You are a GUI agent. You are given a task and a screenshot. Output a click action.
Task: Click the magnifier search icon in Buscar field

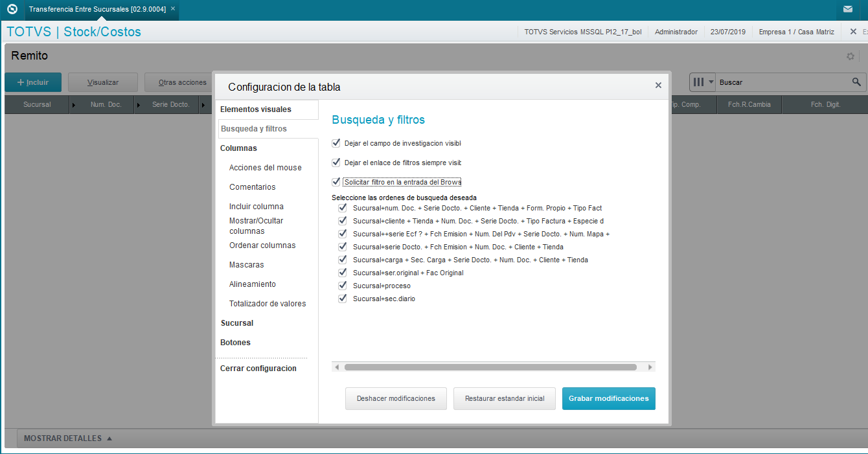point(856,82)
